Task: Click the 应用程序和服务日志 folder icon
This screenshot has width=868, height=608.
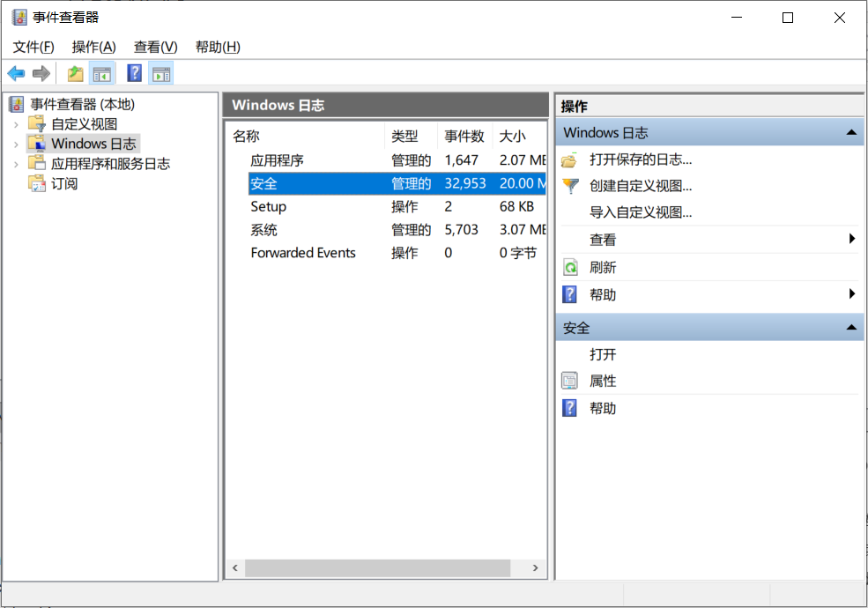Action: [37, 163]
